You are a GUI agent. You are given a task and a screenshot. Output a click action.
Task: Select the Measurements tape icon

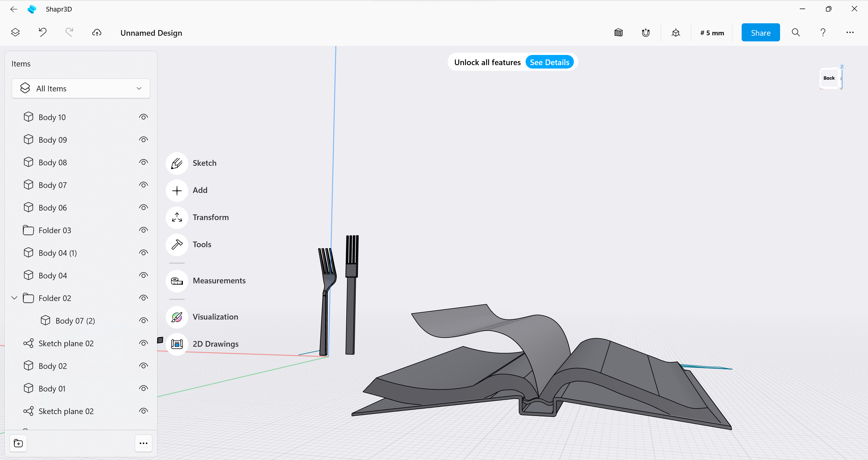pos(177,281)
